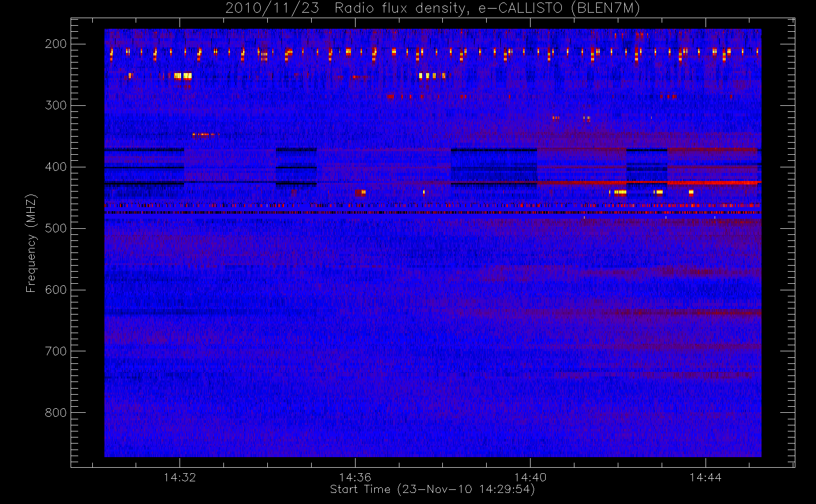The image size is (816, 504).
Task: Select the 300 frequency tick label
Action: [55, 105]
